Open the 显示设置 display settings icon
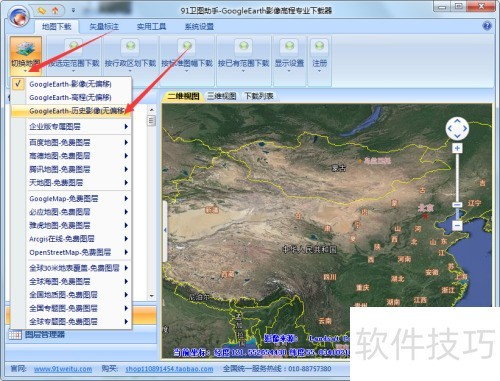The image size is (500, 381). pyautogui.click(x=289, y=46)
